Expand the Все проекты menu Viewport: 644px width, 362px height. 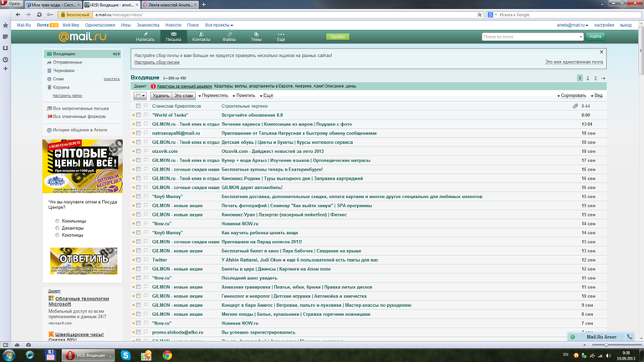click(219, 25)
